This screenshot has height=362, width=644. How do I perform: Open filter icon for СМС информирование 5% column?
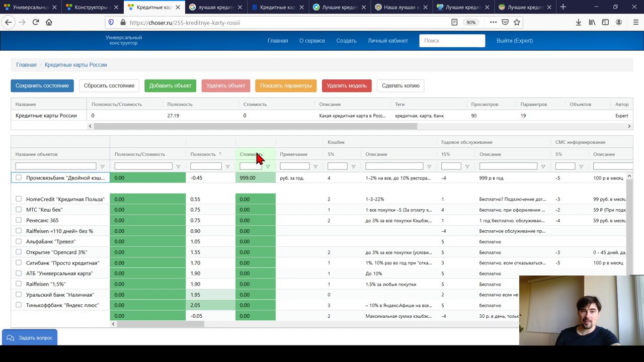pos(581,166)
